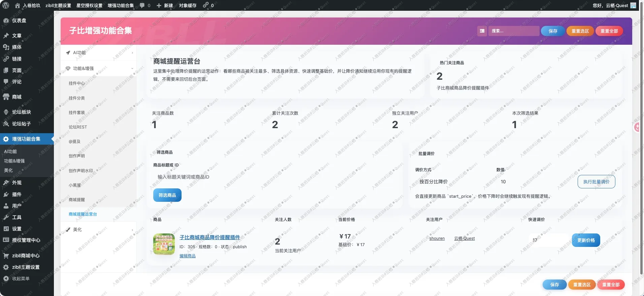This screenshot has height=296, width=644.
Task: Open 文章 posts pin icon
Action: [x=6, y=36]
